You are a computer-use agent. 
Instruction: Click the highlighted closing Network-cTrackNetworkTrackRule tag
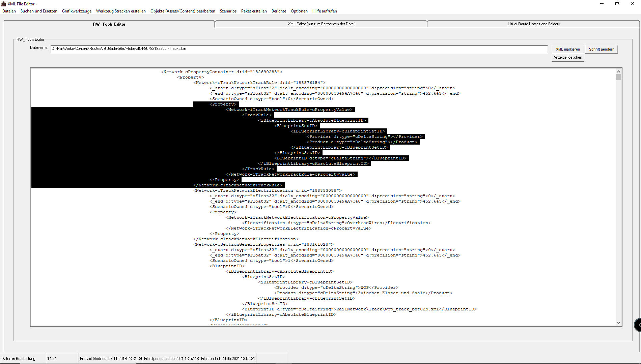pos(238,185)
